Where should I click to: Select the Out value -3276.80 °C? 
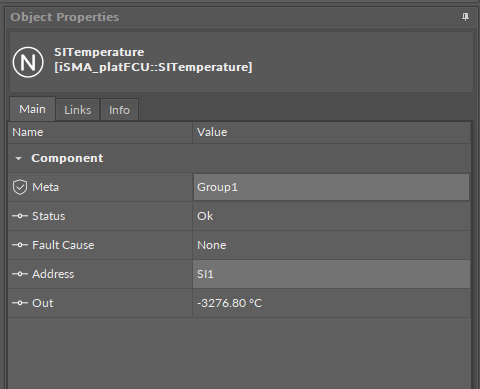(x=229, y=303)
